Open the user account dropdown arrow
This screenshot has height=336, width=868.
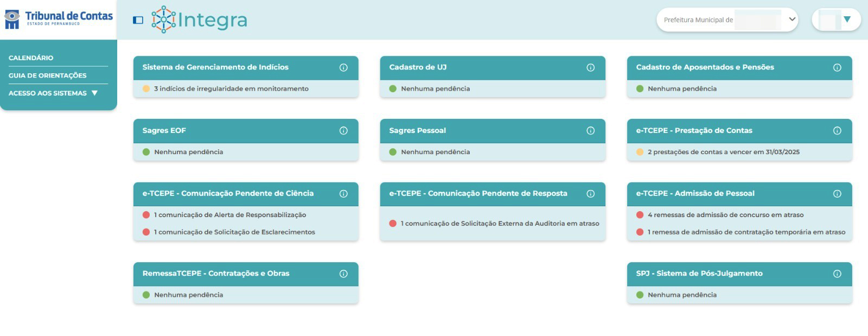847,20
